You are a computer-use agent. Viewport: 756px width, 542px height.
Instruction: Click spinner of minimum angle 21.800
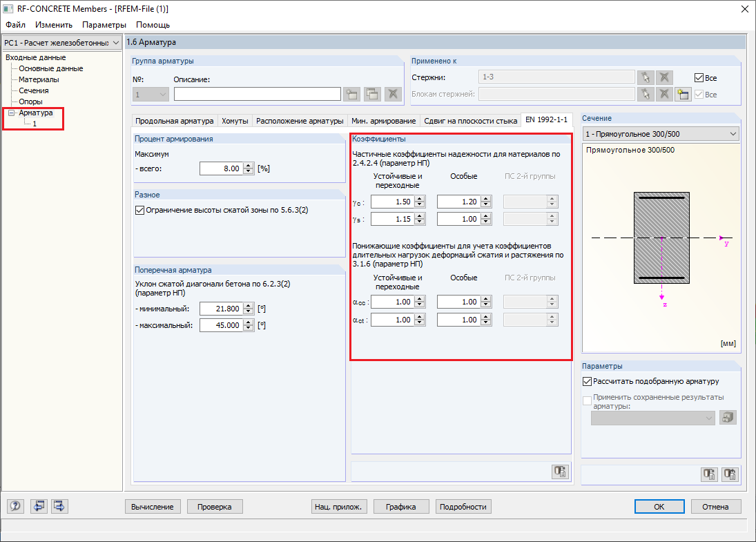click(x=249, y=309)
